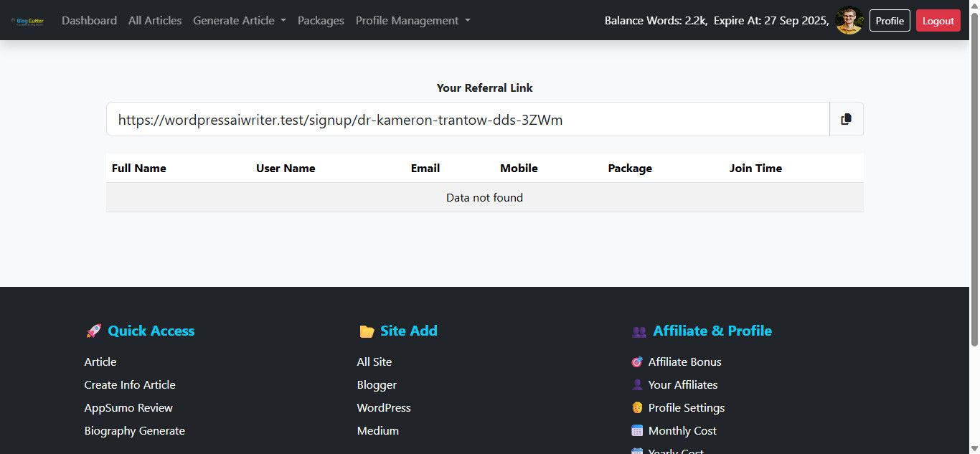
Task: Click the user avatar photo
Action: point(849,21)
